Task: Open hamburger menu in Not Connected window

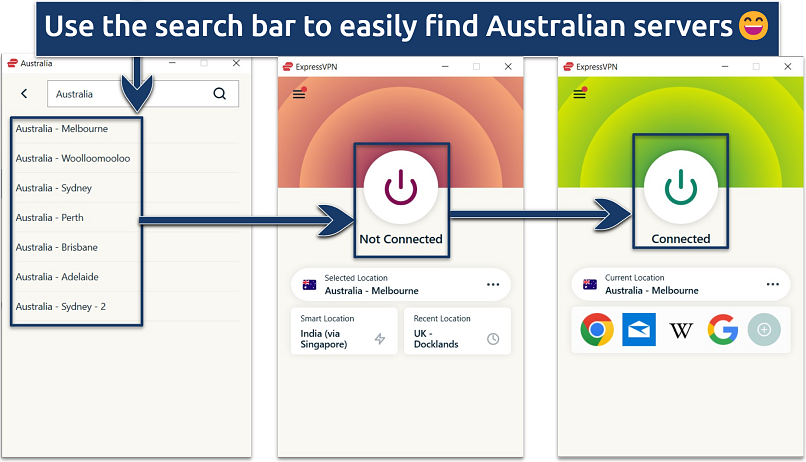Action: pos(299,94)
